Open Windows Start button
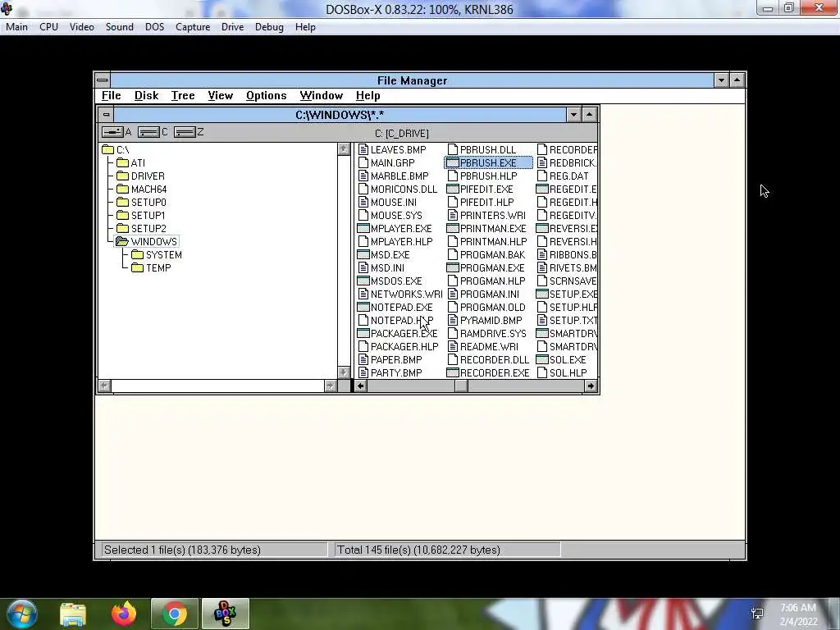 point(21,614)
